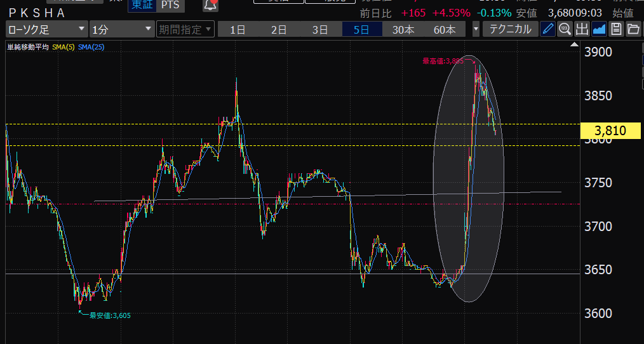Choose the 60本 range button

[x=444, y=29]
